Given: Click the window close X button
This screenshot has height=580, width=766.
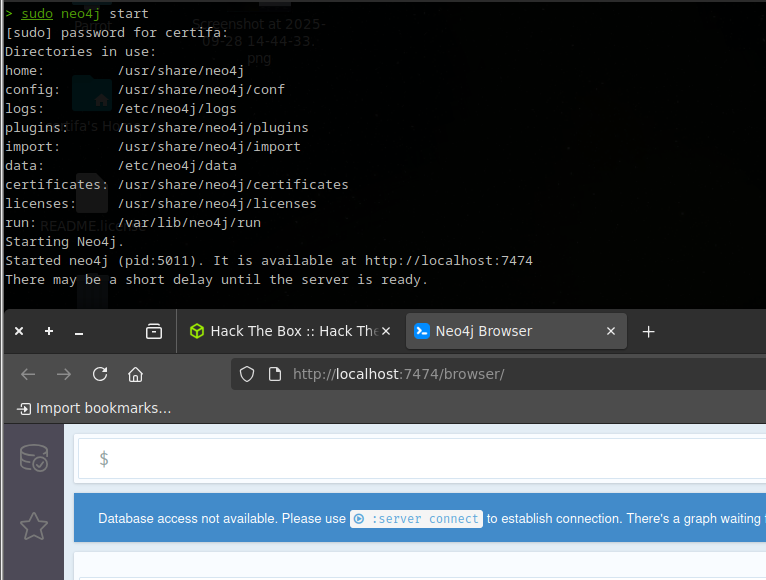Looking at the screenshot, I should tap(19, 331).
